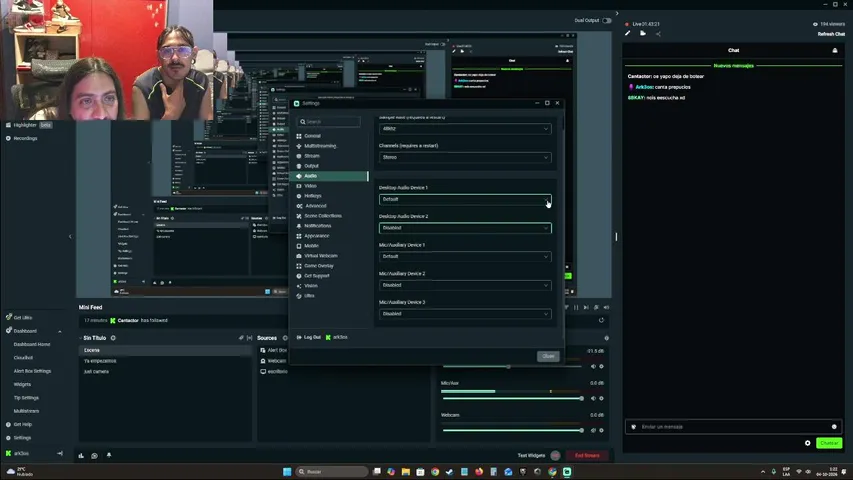
Task: Mute the Mic/Aux mixer source
Action: point(593,398)
